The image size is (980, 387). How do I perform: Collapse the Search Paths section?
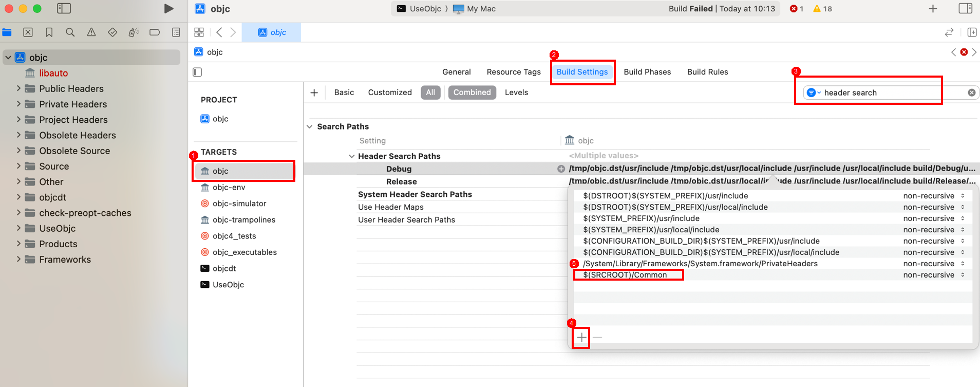click(310, 126)
